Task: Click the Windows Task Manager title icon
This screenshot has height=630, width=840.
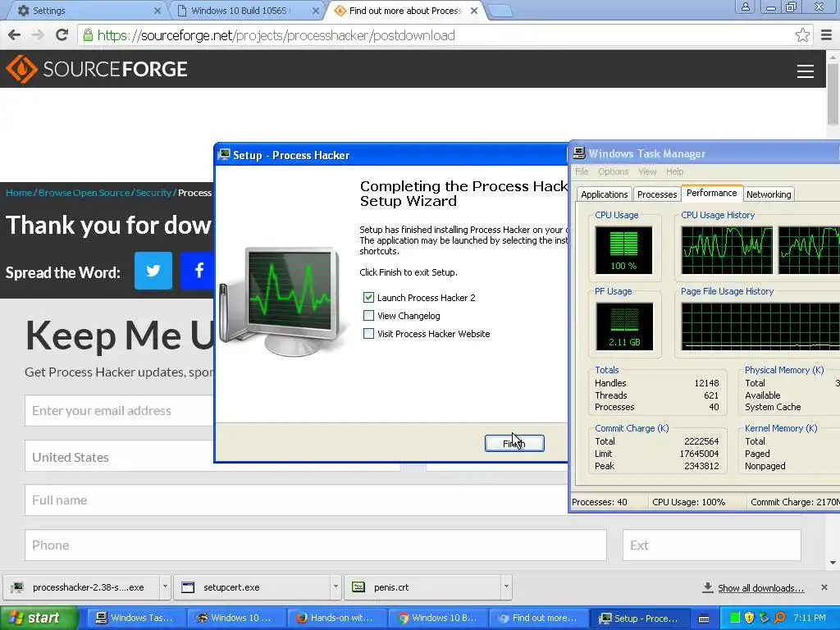Action: (x=579, y=153)
